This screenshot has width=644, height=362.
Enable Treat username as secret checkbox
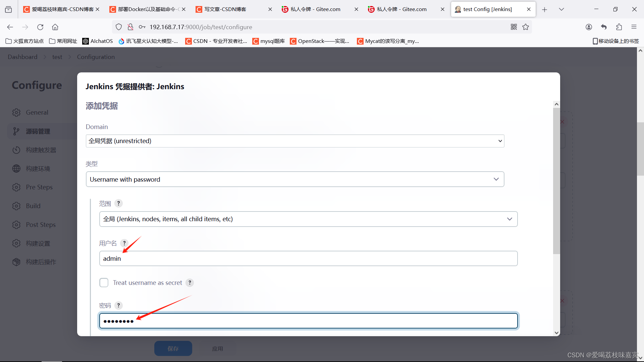(104, 283)
